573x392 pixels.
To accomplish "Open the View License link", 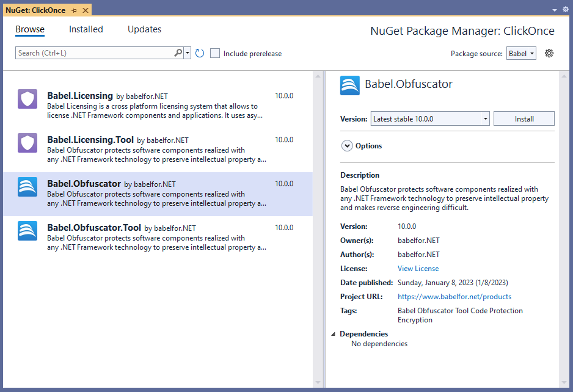I will (418, 269).
